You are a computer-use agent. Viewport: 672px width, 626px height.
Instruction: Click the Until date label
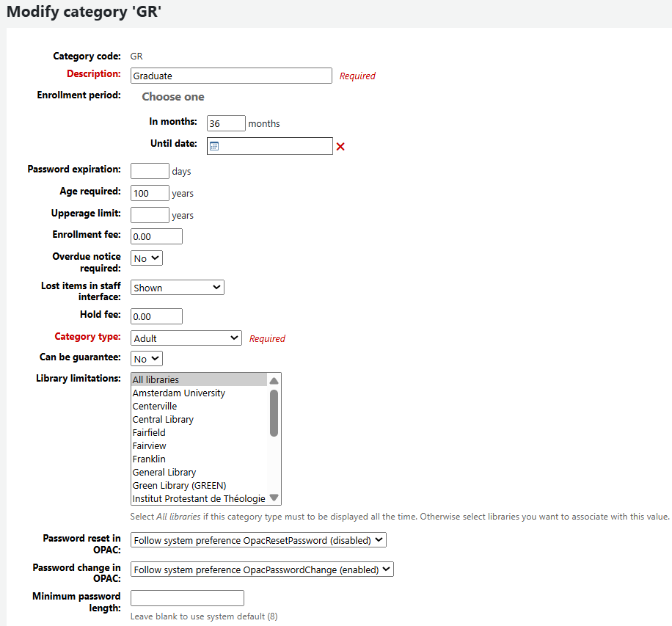(174, 144)
